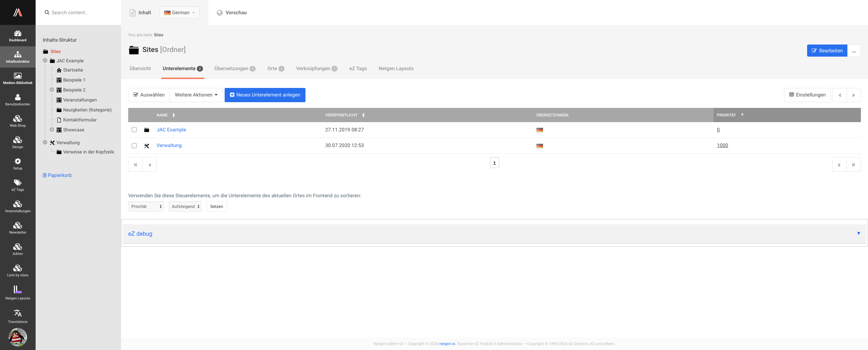The height and width of the screenshot is (350, 868).
Task: Open the Papierkorb link
Action: (x=59, y=175)
